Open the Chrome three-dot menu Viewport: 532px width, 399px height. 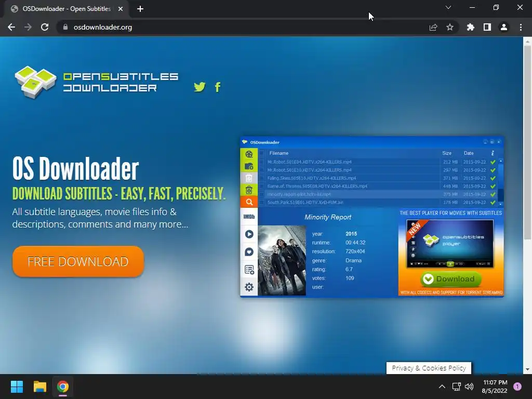click(521, 27)
